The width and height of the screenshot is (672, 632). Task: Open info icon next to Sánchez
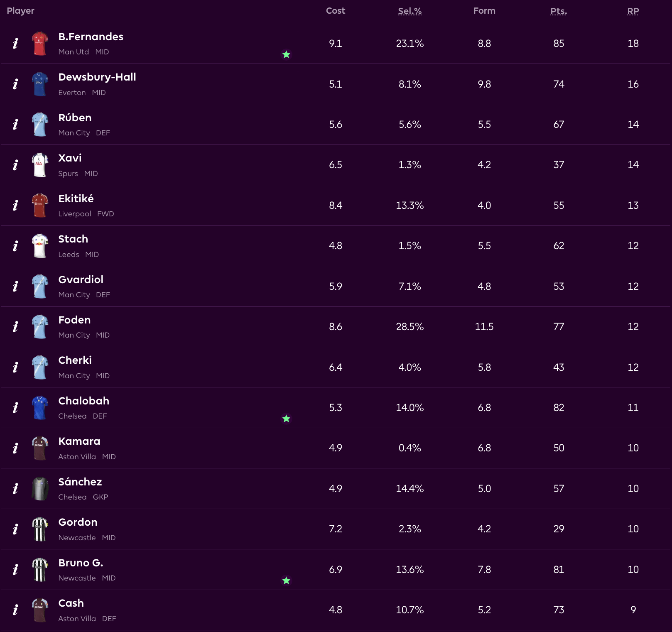(15, 488)
